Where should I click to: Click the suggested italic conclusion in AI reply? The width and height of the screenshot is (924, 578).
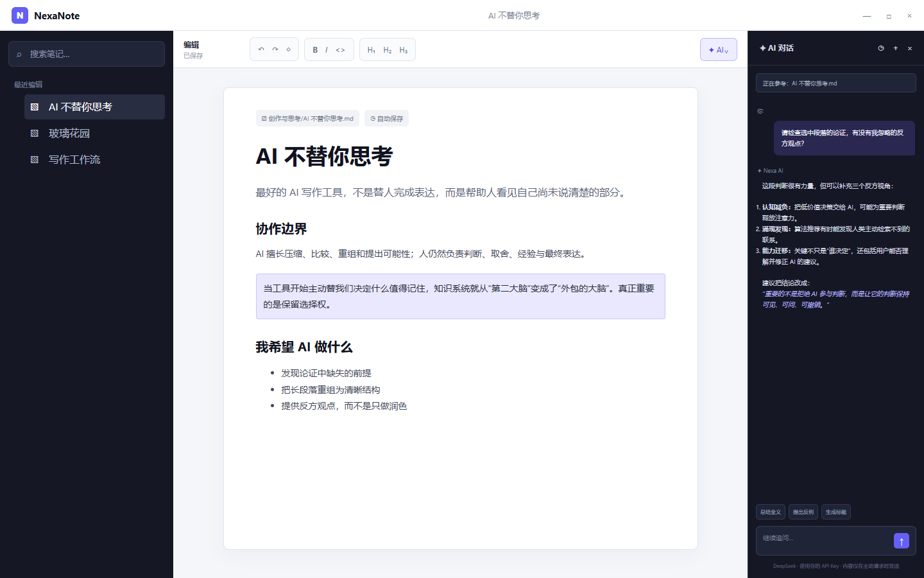(835, 299)
